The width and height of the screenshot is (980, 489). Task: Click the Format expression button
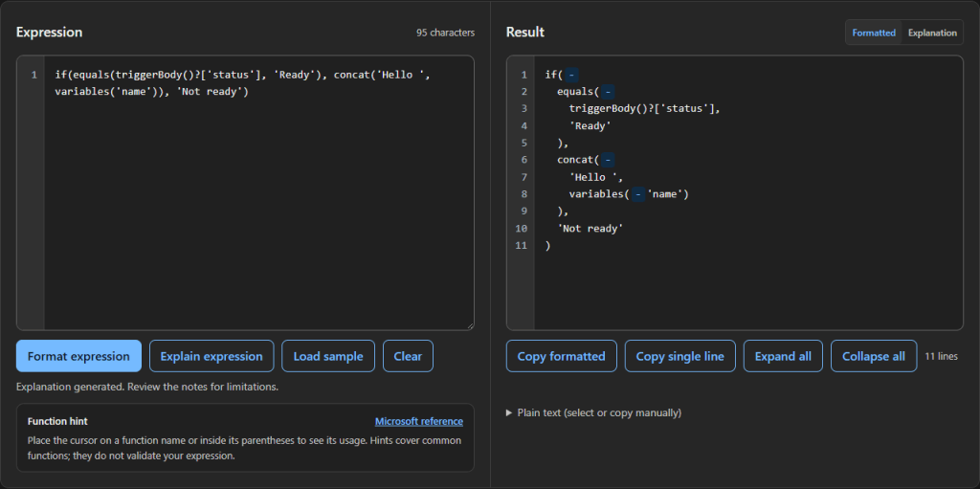tap(78, 356)
